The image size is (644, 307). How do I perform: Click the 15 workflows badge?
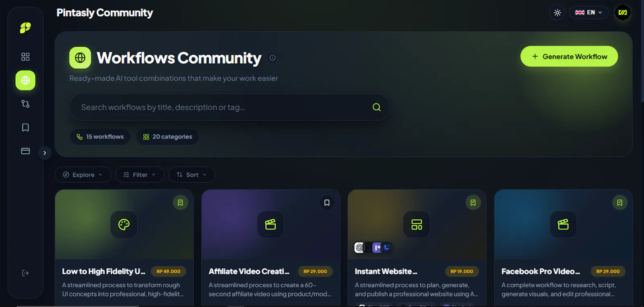(x=100, y=137)
